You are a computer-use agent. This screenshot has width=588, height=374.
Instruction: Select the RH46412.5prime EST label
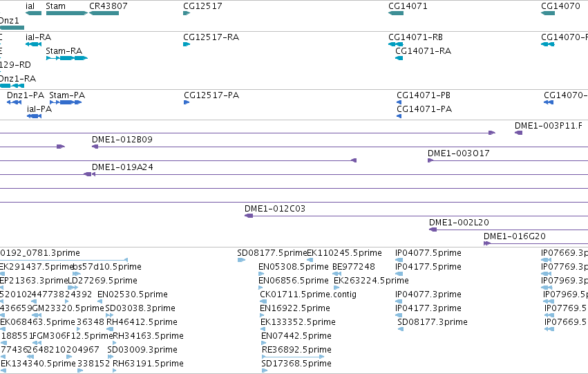[142, 322]
